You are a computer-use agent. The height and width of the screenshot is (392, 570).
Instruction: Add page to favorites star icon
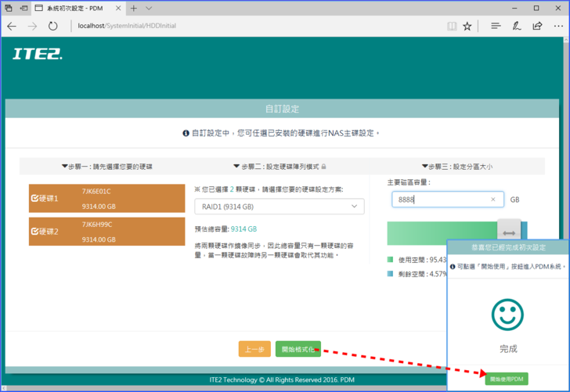pos(467,26)
